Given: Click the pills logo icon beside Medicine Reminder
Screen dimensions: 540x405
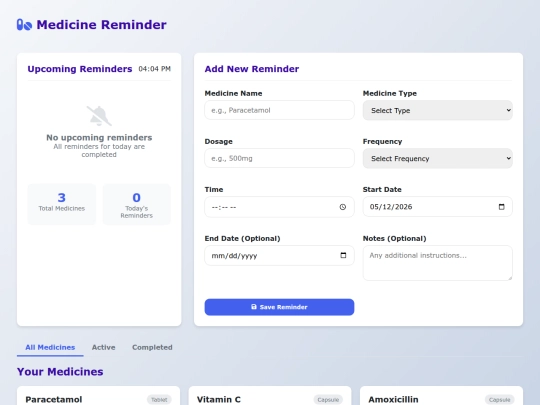Looking at the screenshot, I should pyautogui.click(x=24, y=25).
